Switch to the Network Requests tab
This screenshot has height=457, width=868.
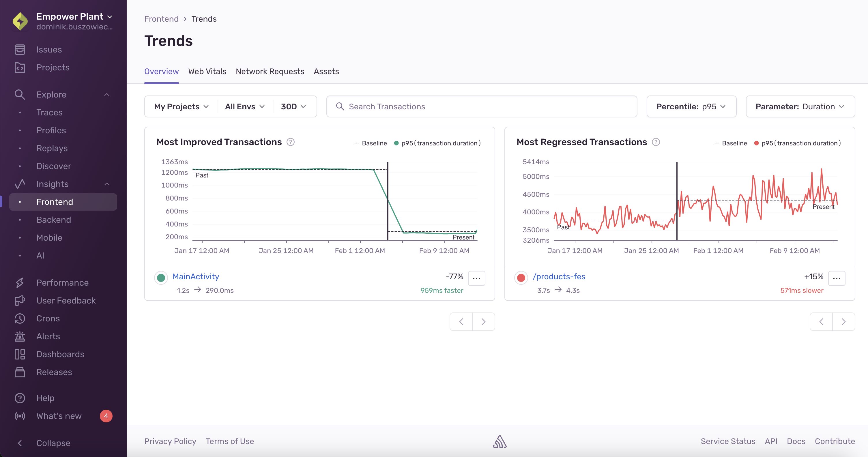point(270,71)
